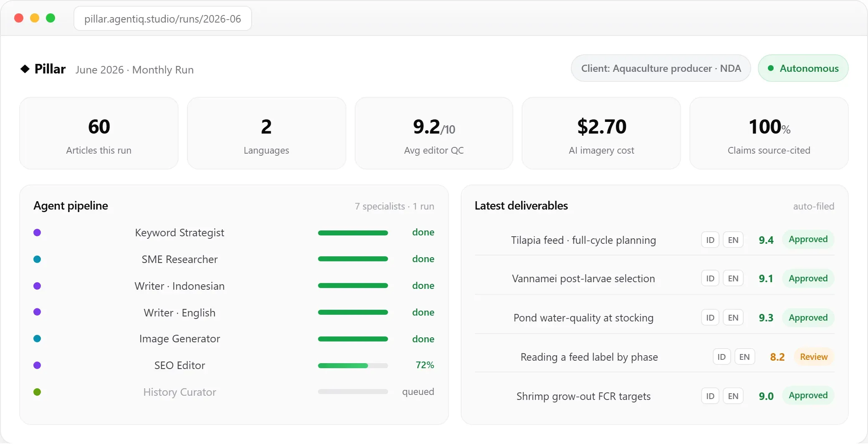Viewport: 868px width, 445px height.
Task: Select the SME Researcher agent name
Action: [x=179, y=259]
